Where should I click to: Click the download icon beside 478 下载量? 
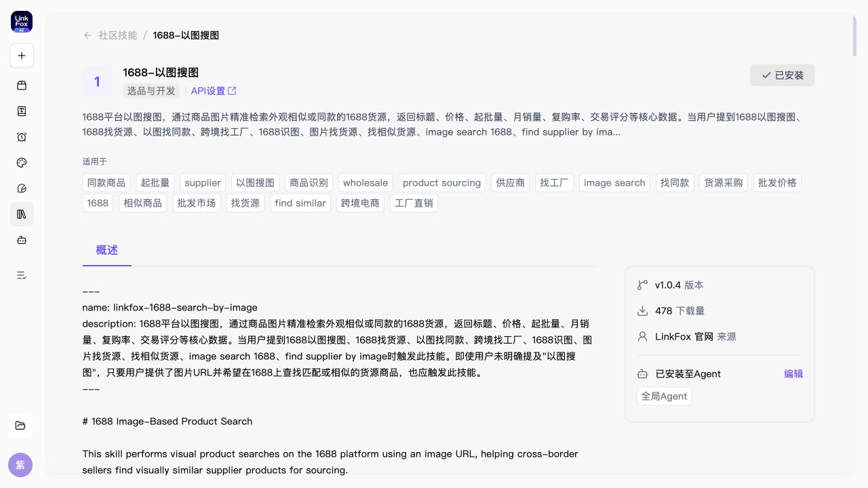(642, 311)
